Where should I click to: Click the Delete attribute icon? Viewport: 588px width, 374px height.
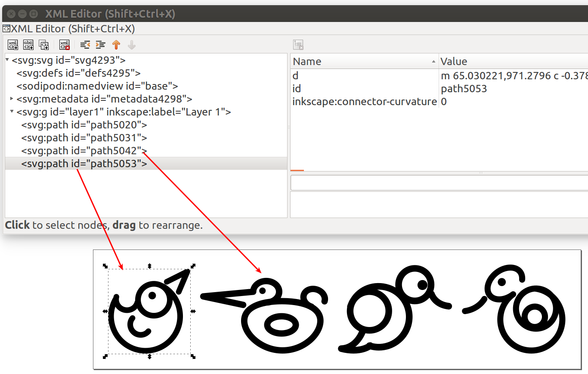(298, 44)
